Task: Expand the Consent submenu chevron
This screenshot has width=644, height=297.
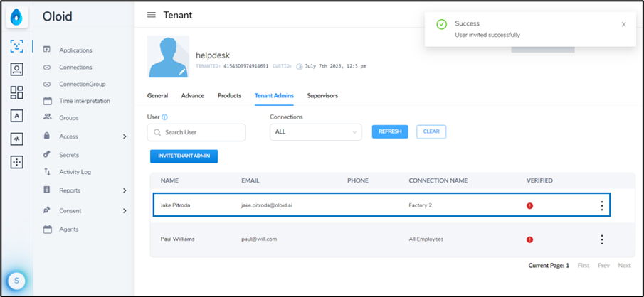Action: click(x=125, y=211)
